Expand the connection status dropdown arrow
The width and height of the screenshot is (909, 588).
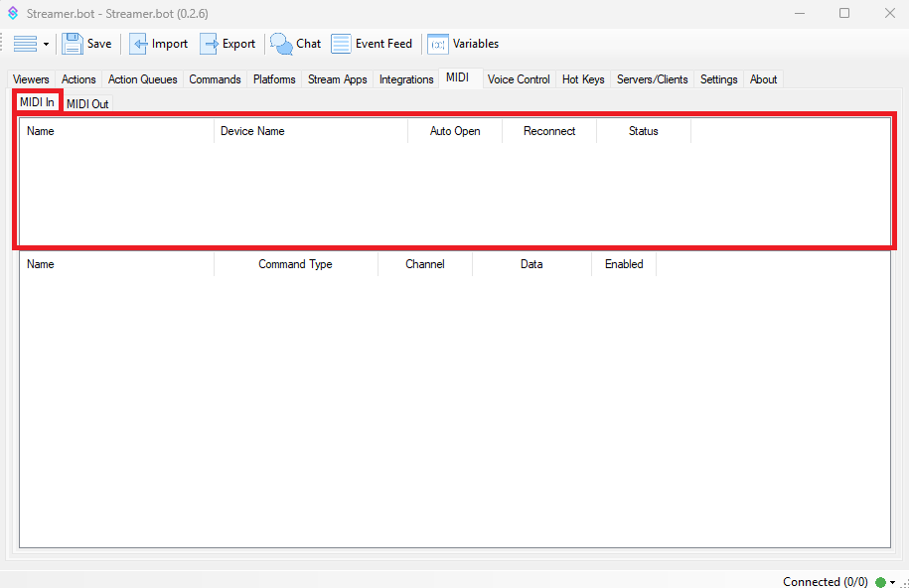(892, 582)
